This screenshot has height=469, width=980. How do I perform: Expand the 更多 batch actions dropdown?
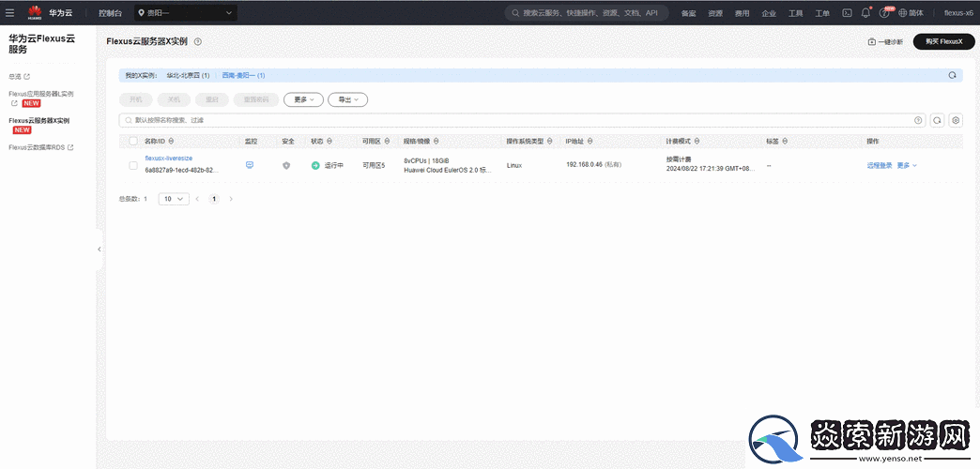(x=304, y=98)
